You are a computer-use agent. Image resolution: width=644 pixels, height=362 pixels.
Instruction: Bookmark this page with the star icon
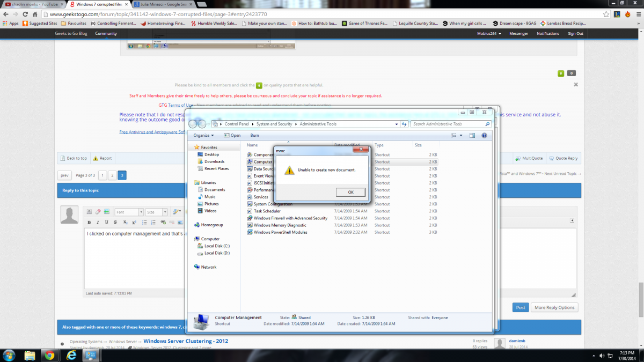coord(605,14)
